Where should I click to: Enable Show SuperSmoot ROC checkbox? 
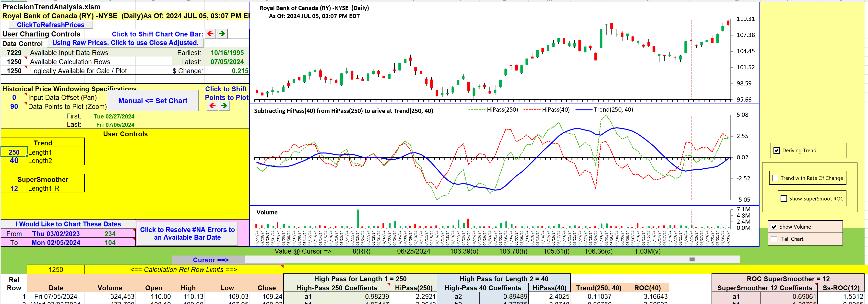(x=784, y=199)
